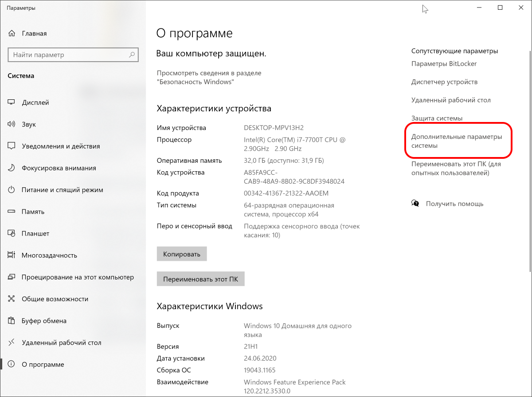
Task: Click the Фокусировка внимания moon icon
Action: coord(12,168)
